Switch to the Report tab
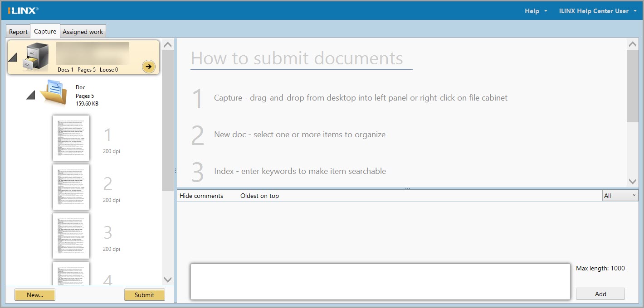This screenshot has width=644, height=308. coord(18,32)
